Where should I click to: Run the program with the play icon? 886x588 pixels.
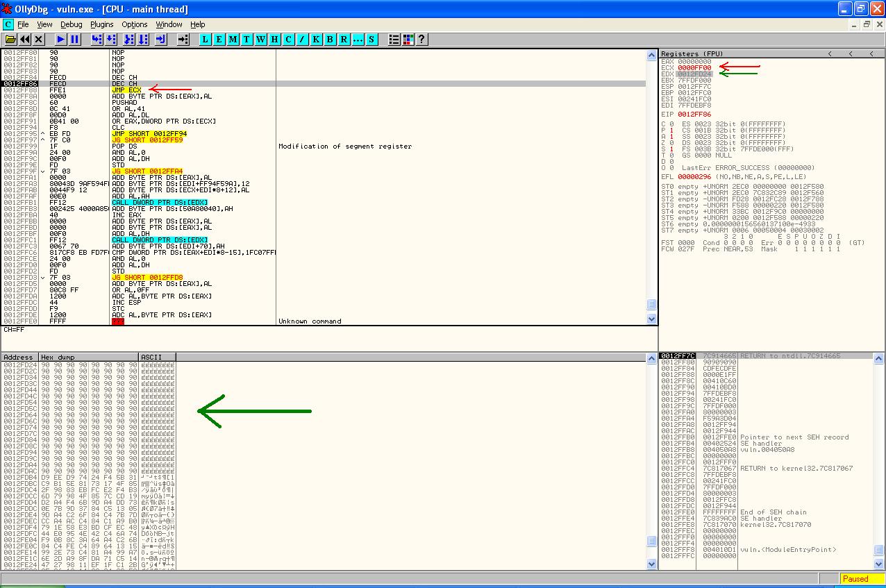pyautogui.click(x=61, y=40)
